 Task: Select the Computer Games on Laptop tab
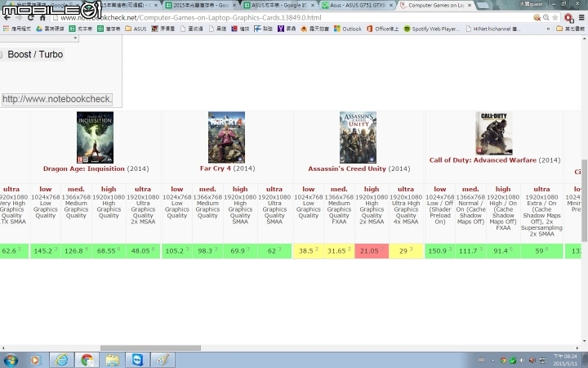[x=436, y=5]
